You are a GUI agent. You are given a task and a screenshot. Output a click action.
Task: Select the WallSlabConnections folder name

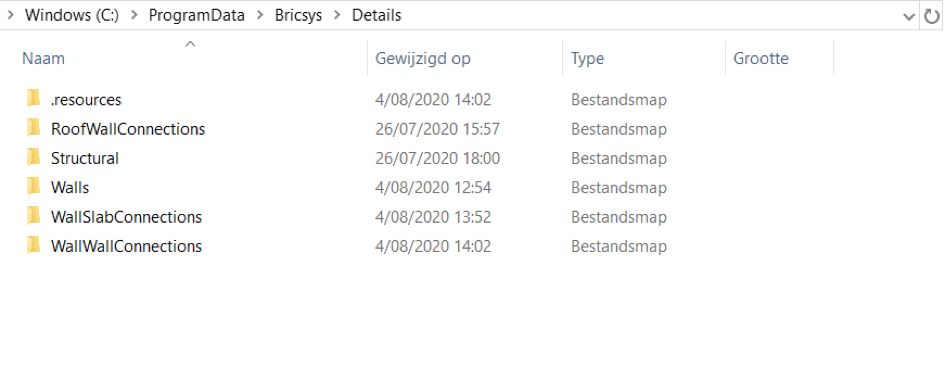coord(127,217)
